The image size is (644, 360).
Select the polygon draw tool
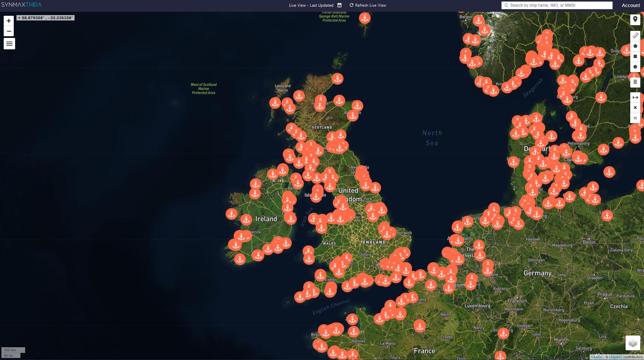pyautogui.click(x=635, y=46)
